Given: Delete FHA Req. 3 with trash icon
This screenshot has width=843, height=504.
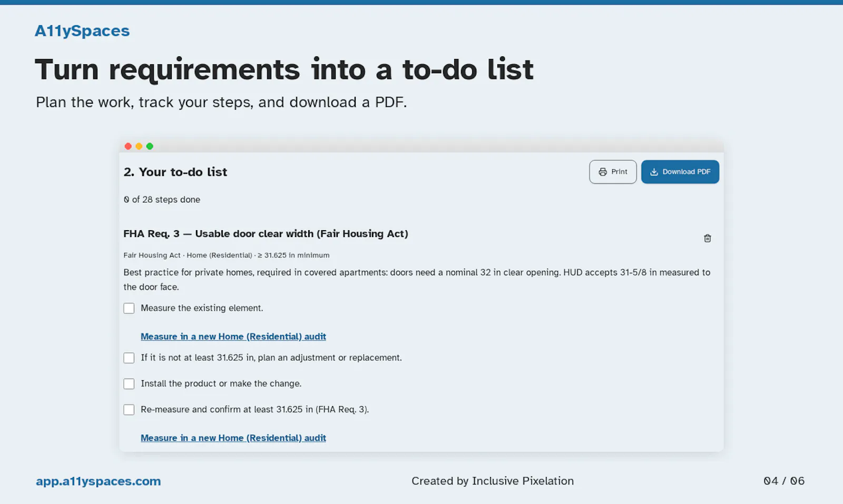Looking at the screenshot, I should [x=707, y=238].
